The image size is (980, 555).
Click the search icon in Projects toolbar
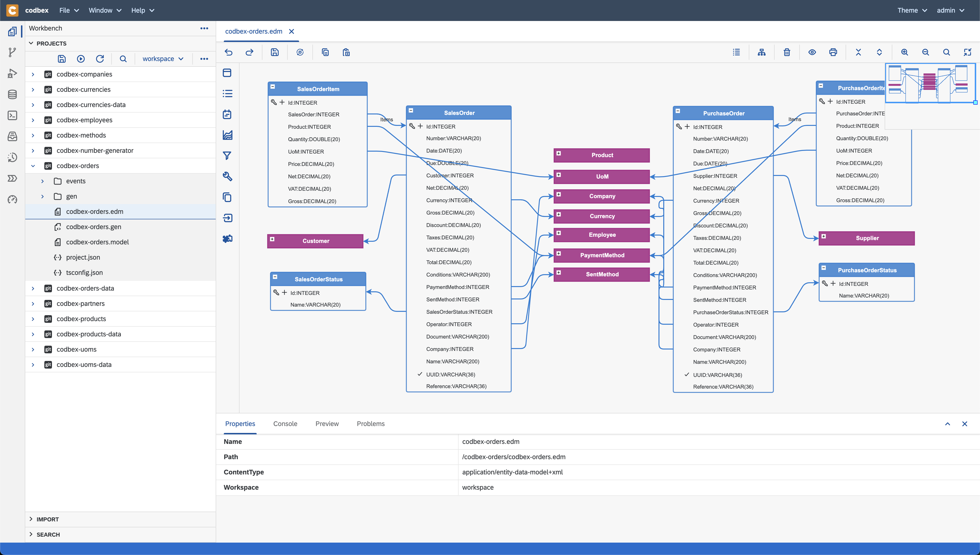tap(123, 59)
